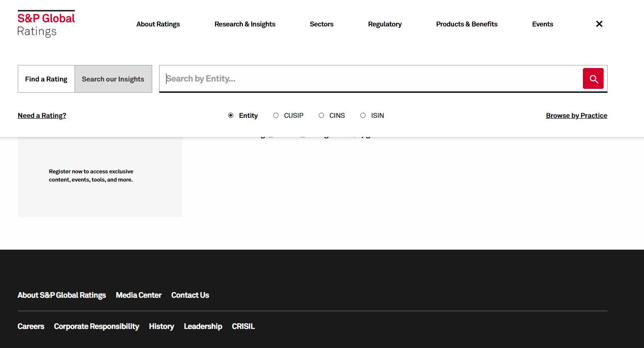Switch to the Find a Rating tab
The height and width of the screenshot is (348, 644).
coord(46,79)
